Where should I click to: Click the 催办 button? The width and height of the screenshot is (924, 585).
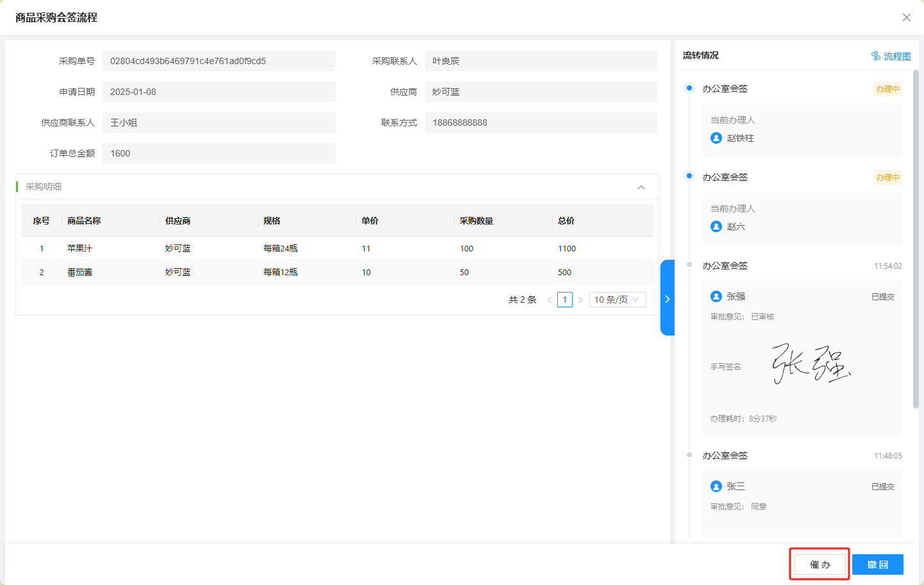[x=819, y=564]
